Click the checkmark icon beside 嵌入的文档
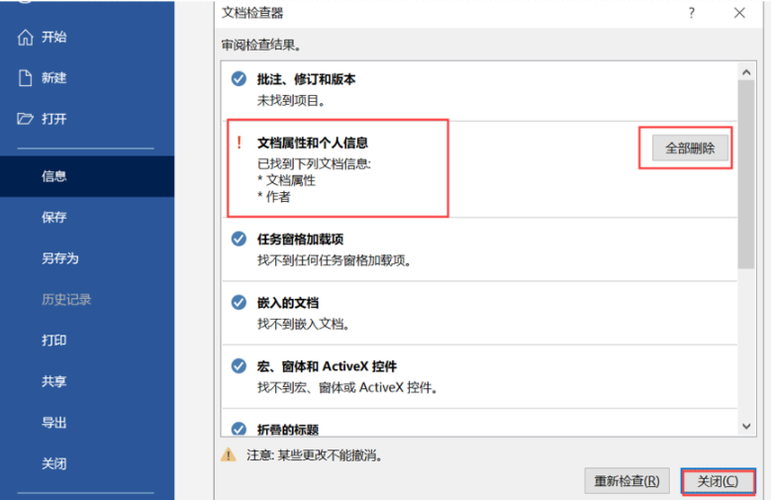The width and height of the screenshot is (771, 500). point(239,302)
